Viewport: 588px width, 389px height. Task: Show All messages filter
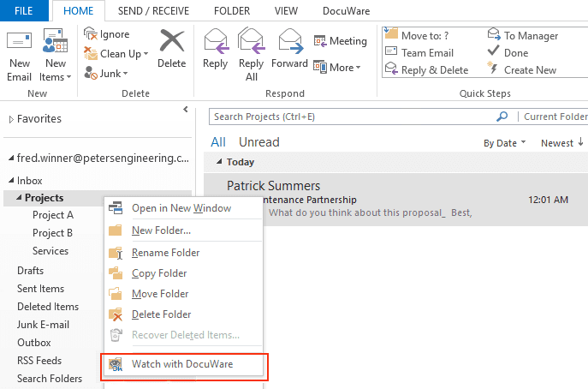(x=218, y=142)
